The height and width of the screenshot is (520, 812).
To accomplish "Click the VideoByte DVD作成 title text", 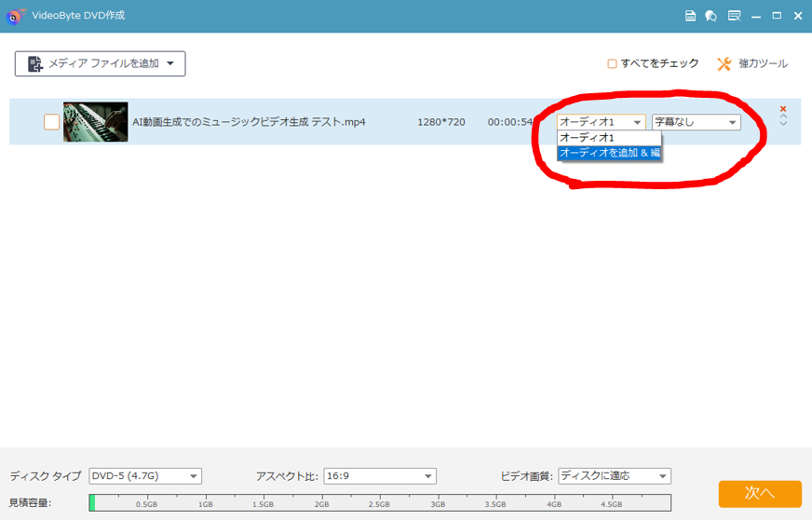I will (x=78, y=16).
